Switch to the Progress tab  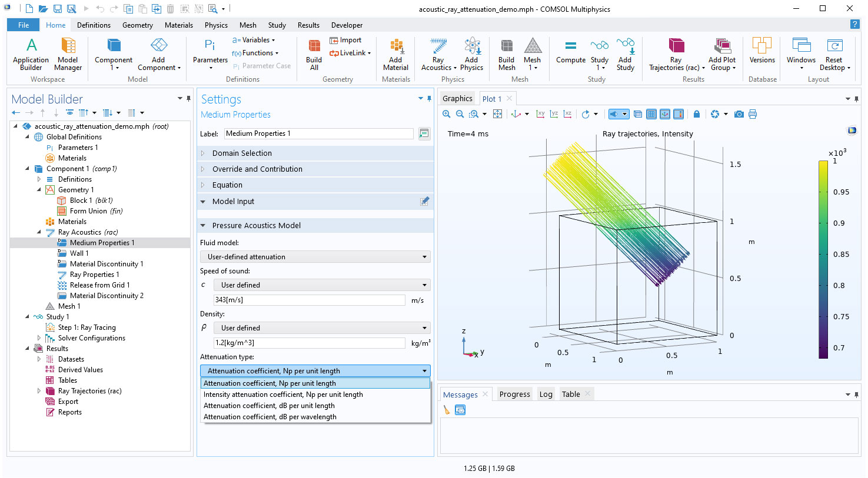point(514,395)
